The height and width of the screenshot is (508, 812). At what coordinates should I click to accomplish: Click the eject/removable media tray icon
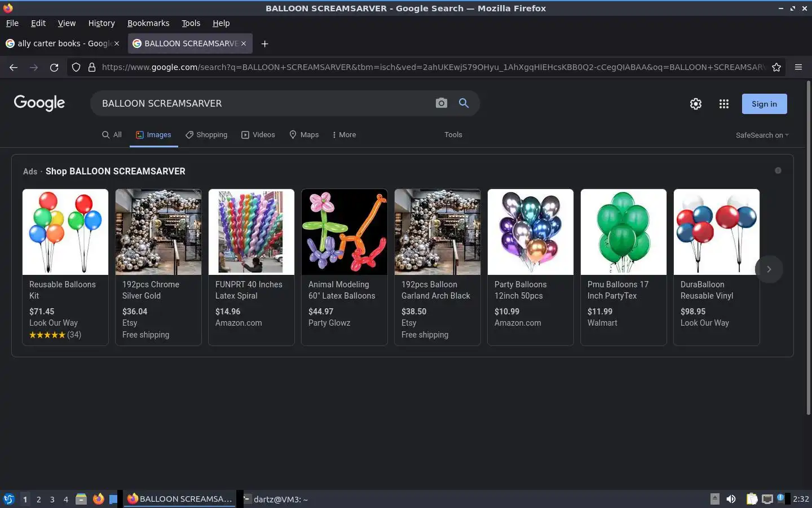pos(714,499)
